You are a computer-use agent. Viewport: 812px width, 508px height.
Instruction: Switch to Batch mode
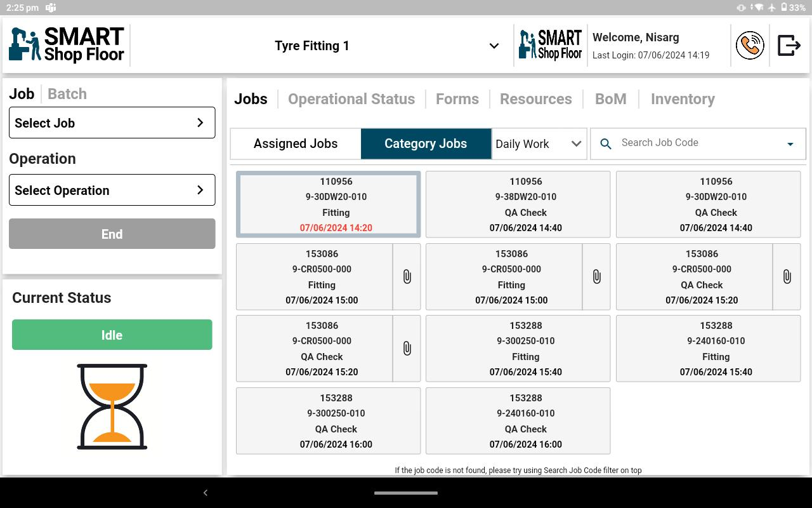point(67,94)
